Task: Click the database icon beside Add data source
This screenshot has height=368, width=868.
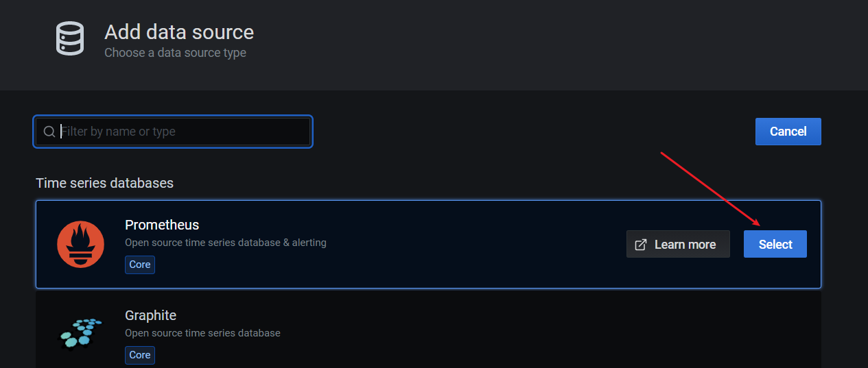Action: tap(70, 38)
